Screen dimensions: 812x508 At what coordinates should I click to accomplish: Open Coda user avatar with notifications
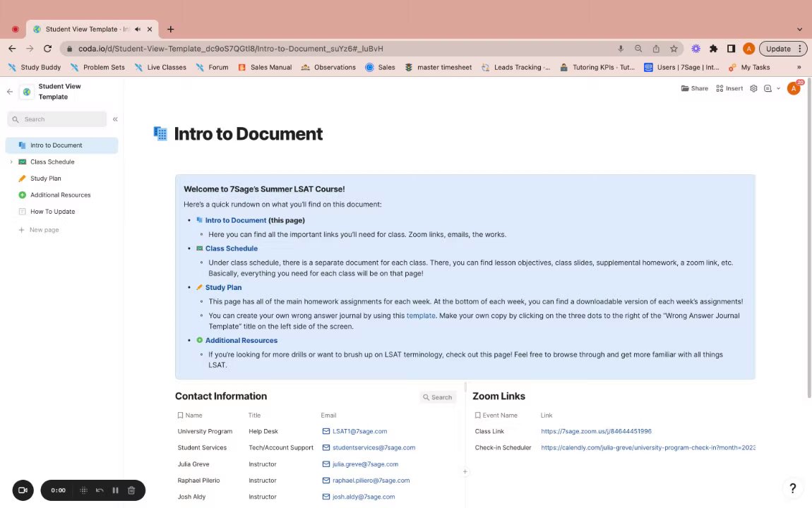(x=794, y=88)
